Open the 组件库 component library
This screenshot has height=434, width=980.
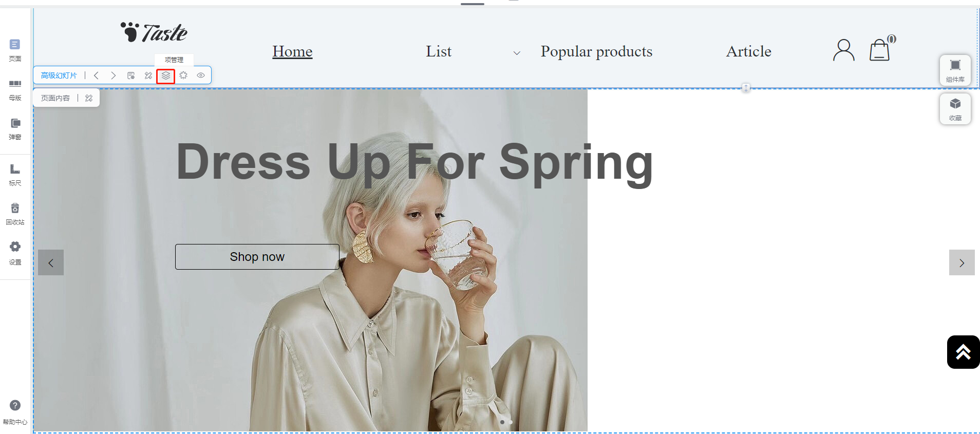(955, 70)
